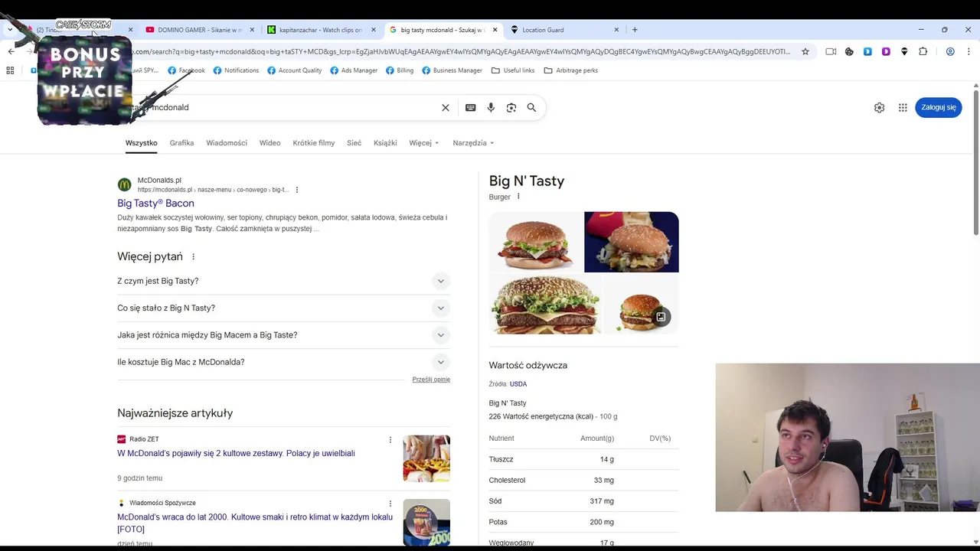Open the tab search dropdown arrow
This screenshot has width=980, height=551.
(x=10, y=30)
